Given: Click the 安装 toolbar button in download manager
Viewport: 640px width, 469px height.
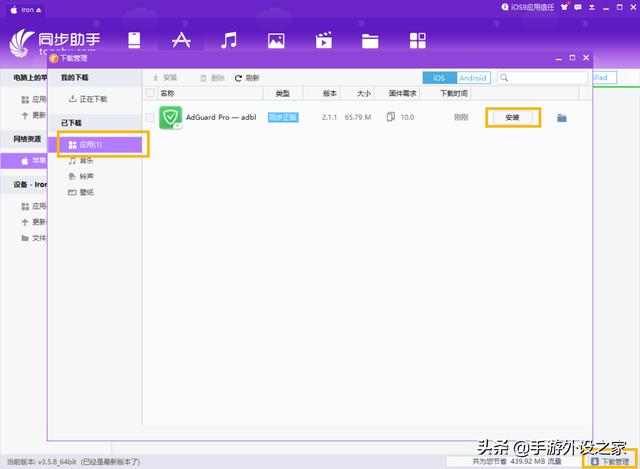Looking at the screenshot, I should point(165,78).
